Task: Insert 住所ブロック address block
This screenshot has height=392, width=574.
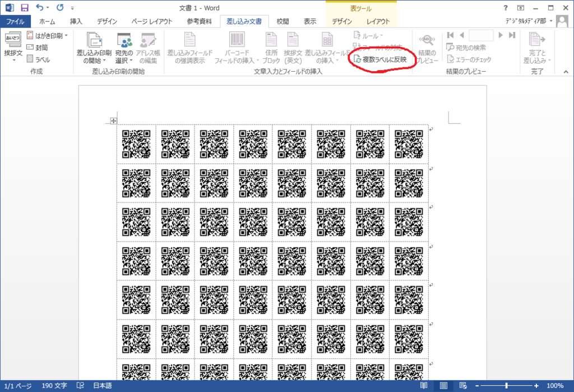Action: 271,48
